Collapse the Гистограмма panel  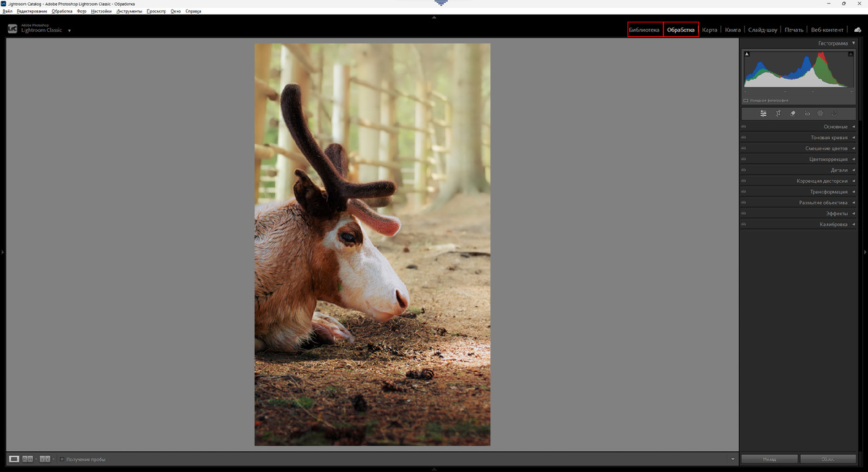(854, 43)
